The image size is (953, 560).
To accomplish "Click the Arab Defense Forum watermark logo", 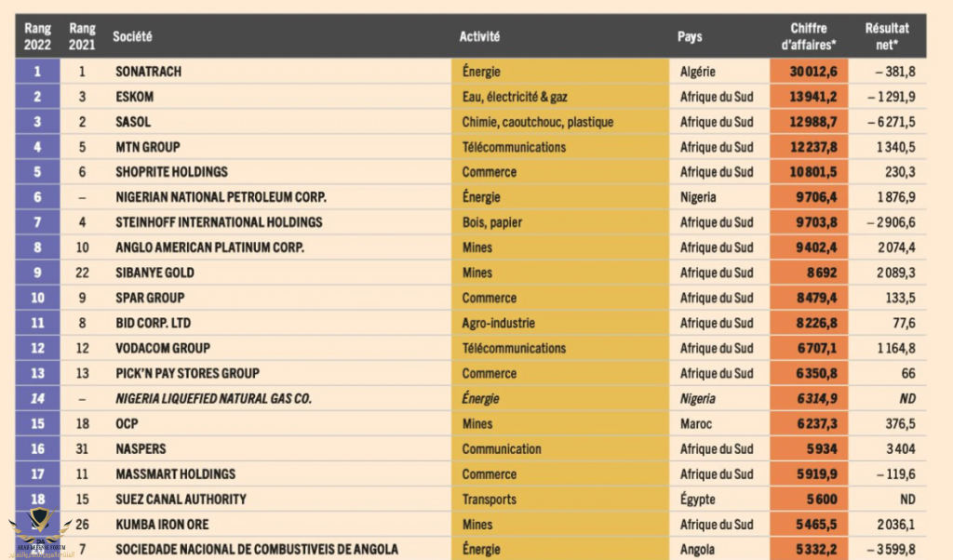I will [41, 533].
